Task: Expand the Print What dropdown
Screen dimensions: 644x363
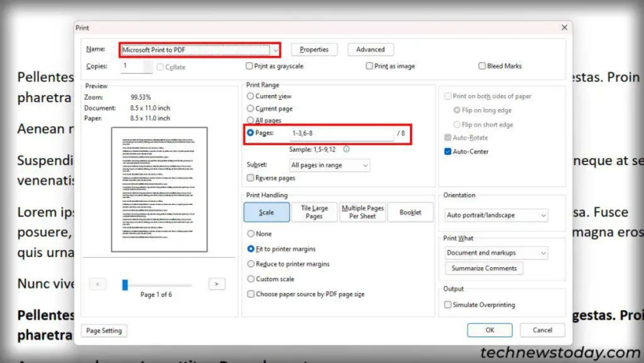Action: pos(496,252)
